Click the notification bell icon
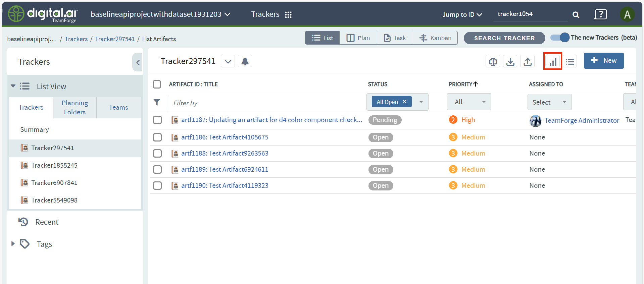This screenshot has width=644, height=284. [x=245, y=61]
